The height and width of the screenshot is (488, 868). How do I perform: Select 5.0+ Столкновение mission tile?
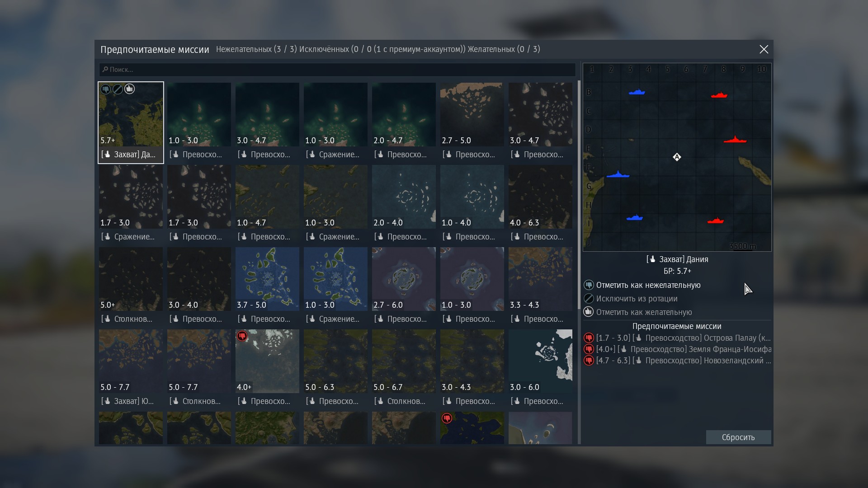tap(131, 286)
